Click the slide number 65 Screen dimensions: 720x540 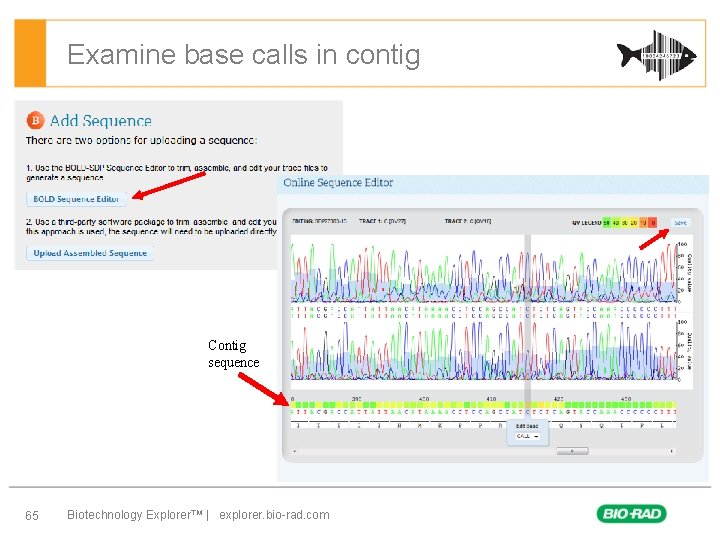(x=32, y=515)
